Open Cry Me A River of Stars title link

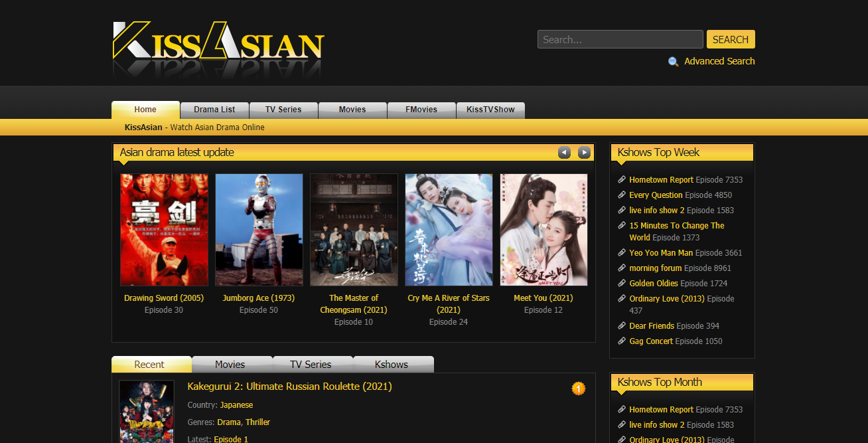[449, 304]
